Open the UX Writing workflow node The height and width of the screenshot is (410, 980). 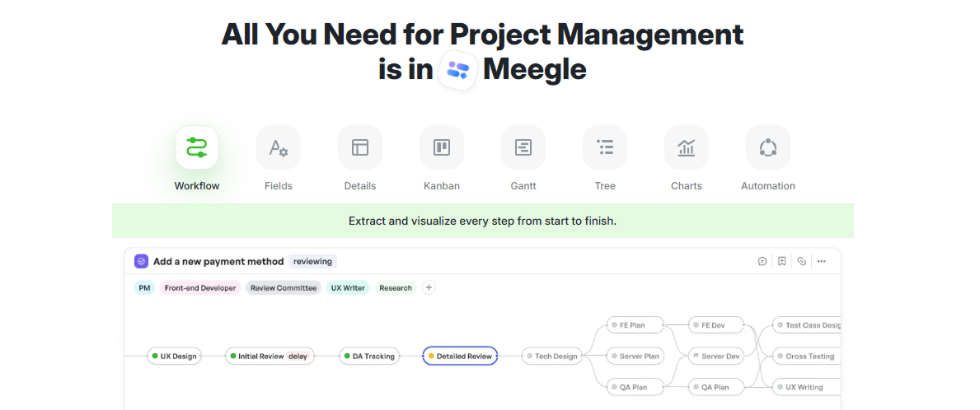[807, 387]
